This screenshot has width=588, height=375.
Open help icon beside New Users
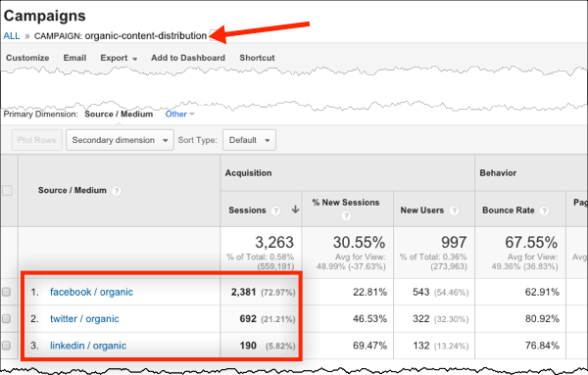click(454, 211)
